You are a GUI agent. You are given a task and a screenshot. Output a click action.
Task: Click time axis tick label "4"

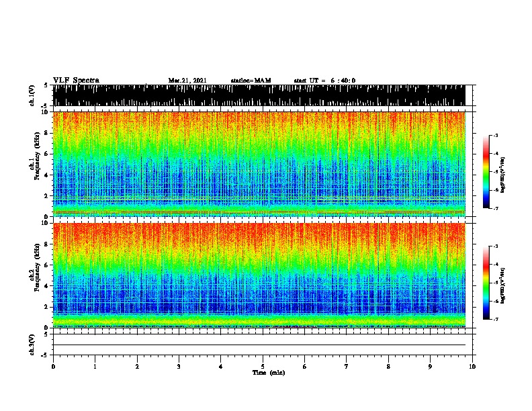tap(221, 367)
